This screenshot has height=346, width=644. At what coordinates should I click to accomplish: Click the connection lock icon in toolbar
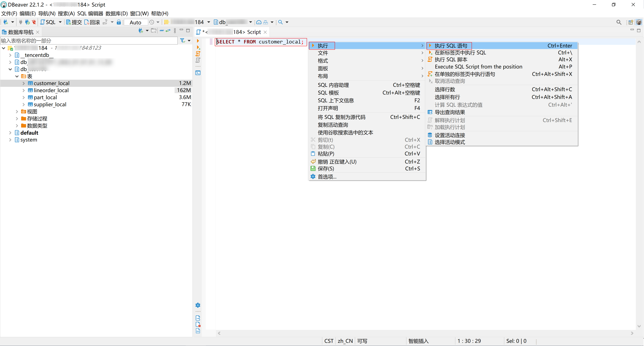point(119,22)
